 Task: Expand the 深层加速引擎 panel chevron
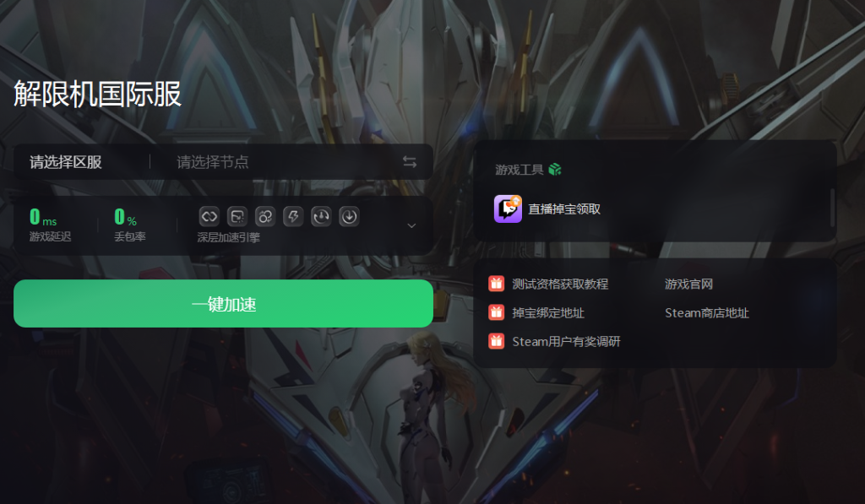click(411, 225)
